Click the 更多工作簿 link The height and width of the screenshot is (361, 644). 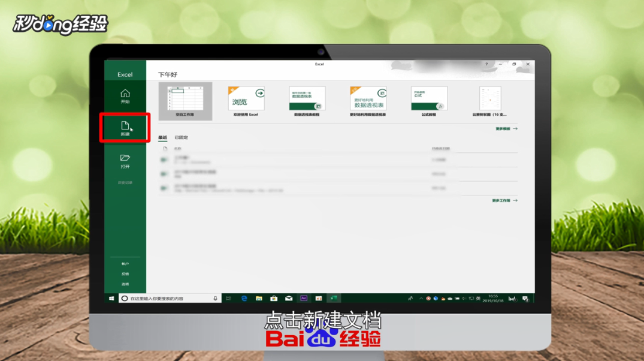click(x=504, y=201)
